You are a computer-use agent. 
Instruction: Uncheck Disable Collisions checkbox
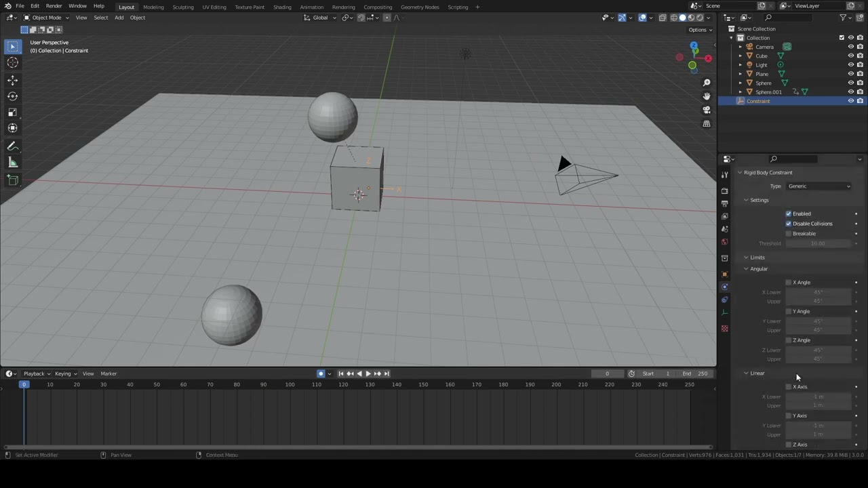pyautogui.click(x=789, y=224)
